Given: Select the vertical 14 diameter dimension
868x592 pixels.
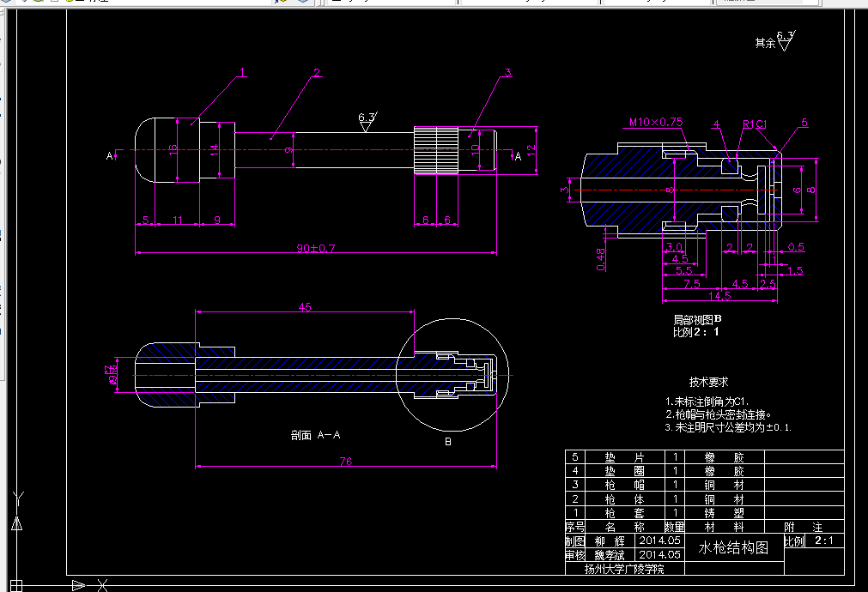Looking at the screenshot, I should tap(215, 149).
